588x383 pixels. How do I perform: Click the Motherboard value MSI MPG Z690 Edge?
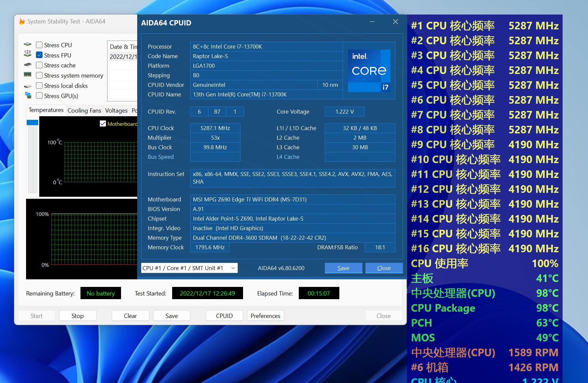coord(293,199)
